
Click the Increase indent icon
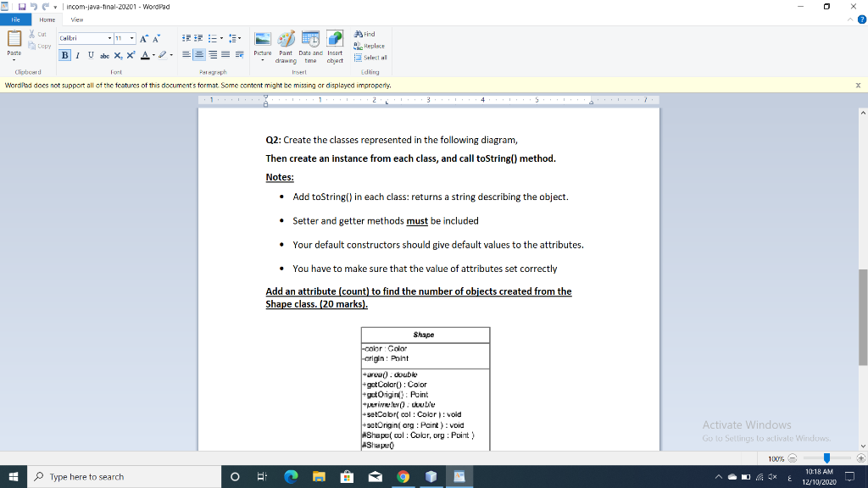(x=198, y=38)
